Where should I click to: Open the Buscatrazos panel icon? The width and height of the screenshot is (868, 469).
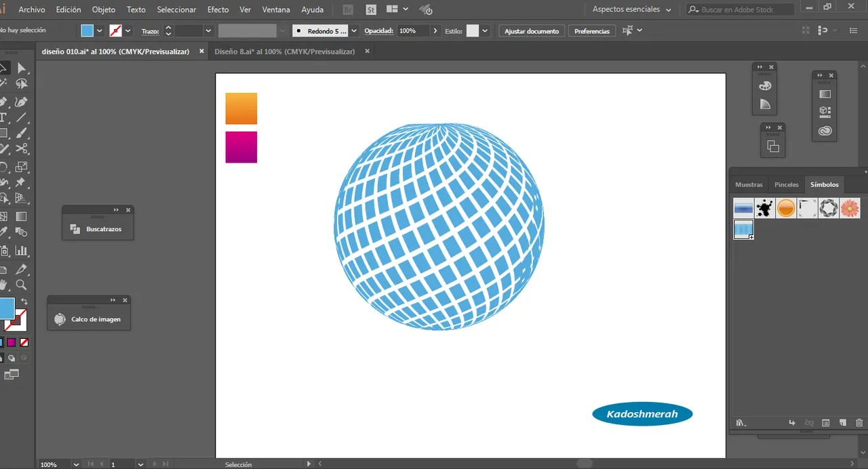[76, 230]
